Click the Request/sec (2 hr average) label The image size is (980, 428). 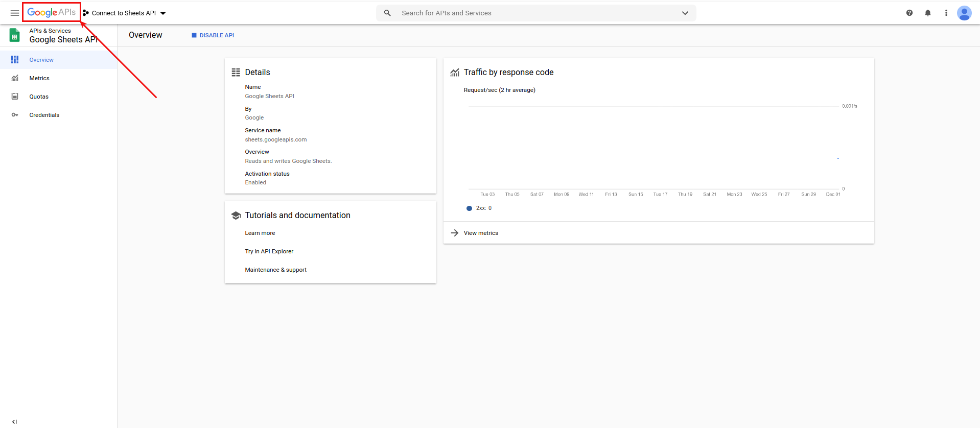coord(500,90)
